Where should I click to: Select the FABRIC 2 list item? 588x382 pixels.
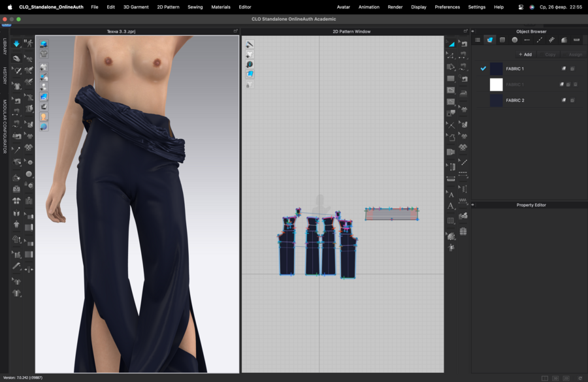click(x=515, y=101)
